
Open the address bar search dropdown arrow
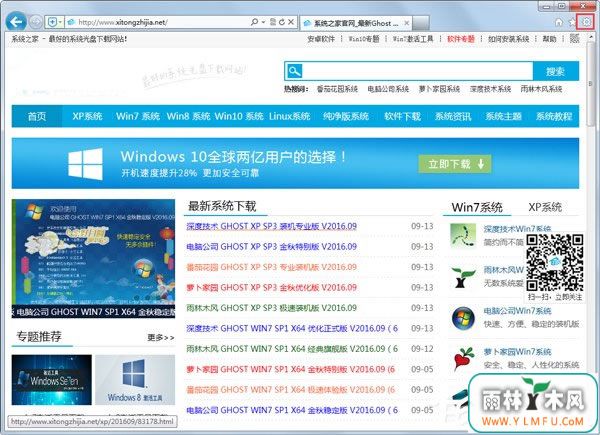pyautogui.click(x=263, y=22)
